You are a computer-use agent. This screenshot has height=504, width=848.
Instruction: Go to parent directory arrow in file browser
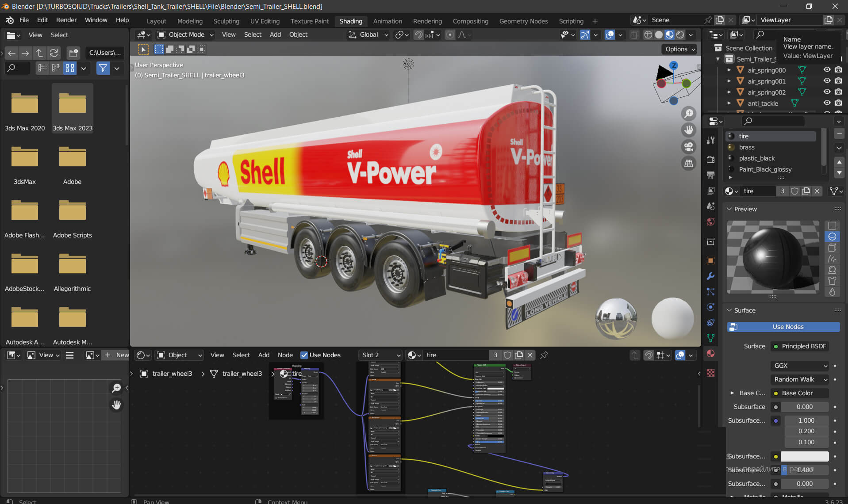[39, 53]
